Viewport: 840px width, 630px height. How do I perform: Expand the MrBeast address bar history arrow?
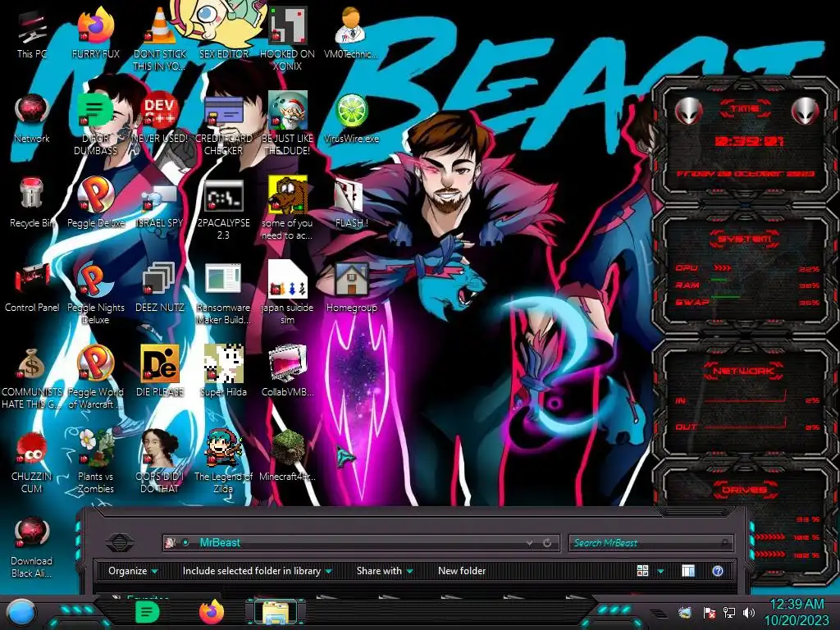[529, 543]
